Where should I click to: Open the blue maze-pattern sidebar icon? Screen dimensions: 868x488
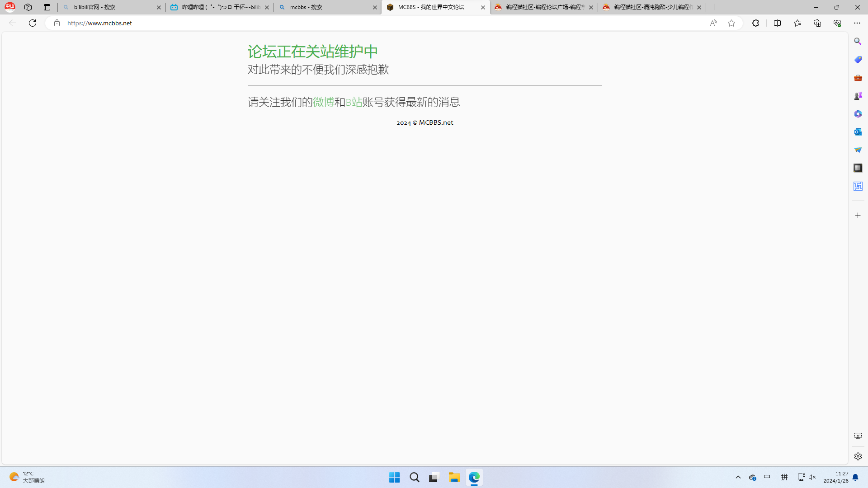click(x=858, y=186)
